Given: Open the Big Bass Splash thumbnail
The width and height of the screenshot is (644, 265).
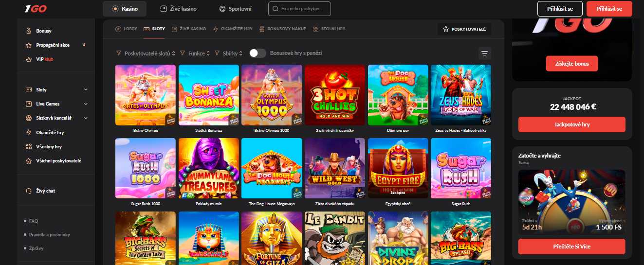Looking at the screenshot, I should 461,238.
